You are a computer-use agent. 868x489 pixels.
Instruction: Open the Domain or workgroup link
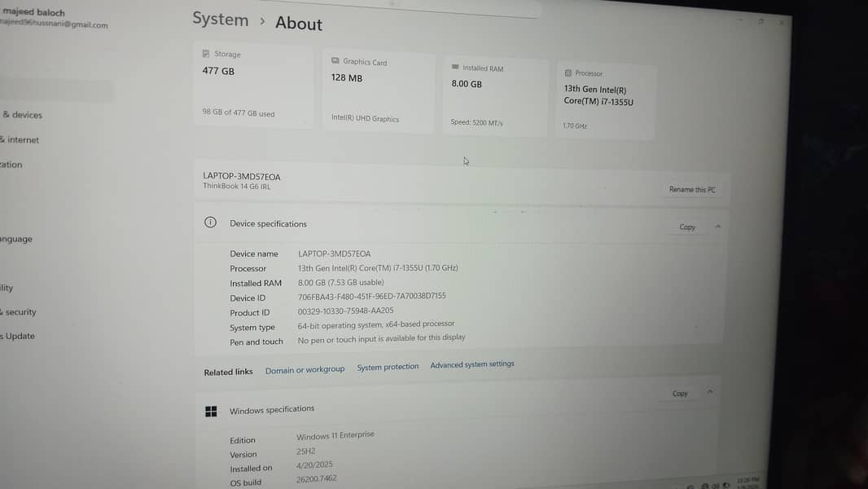coord(305,369)
